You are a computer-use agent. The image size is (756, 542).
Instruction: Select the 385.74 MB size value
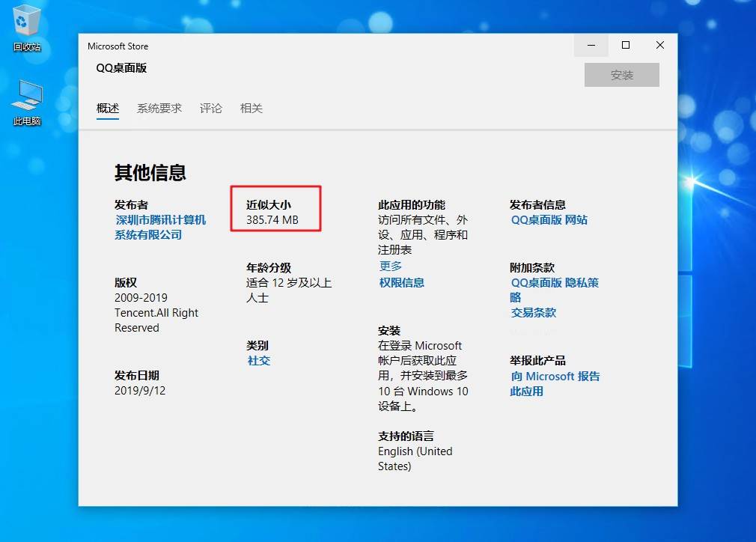272,220
